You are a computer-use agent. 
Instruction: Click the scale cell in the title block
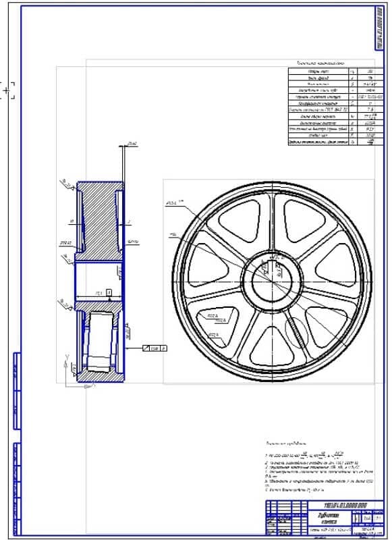pyautogui.click(x=379, y=518)
